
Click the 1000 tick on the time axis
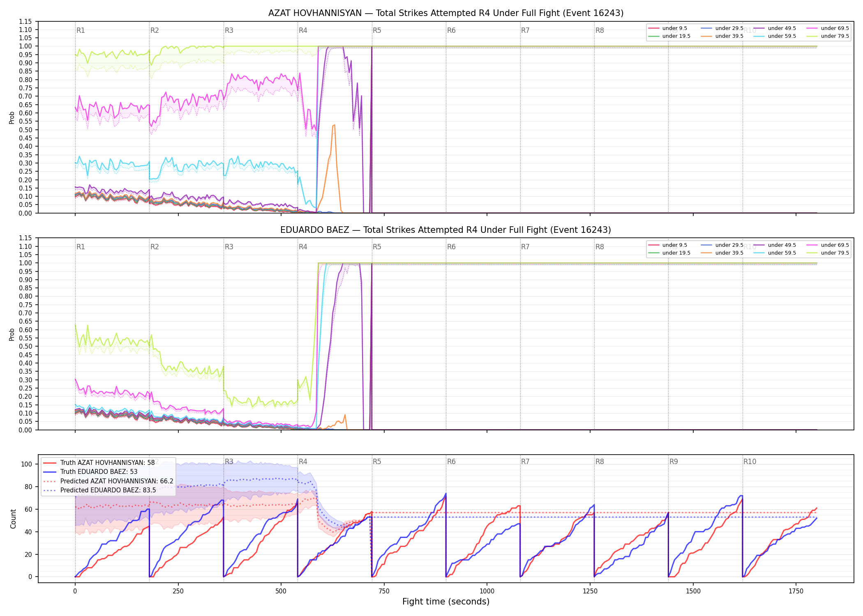coord(487,591)
